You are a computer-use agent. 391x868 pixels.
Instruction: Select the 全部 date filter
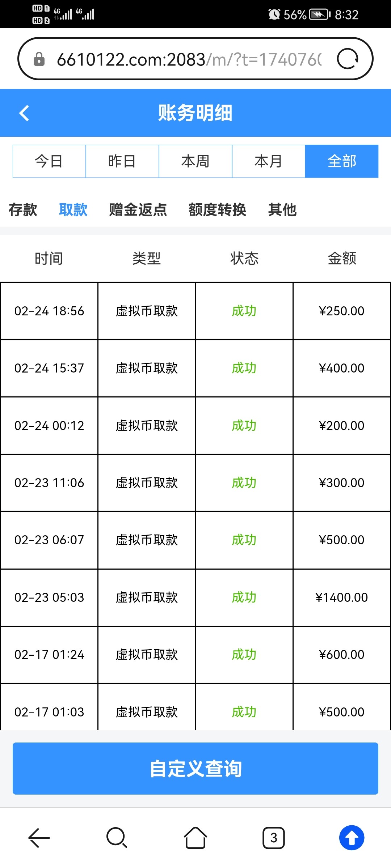[342, 161]
